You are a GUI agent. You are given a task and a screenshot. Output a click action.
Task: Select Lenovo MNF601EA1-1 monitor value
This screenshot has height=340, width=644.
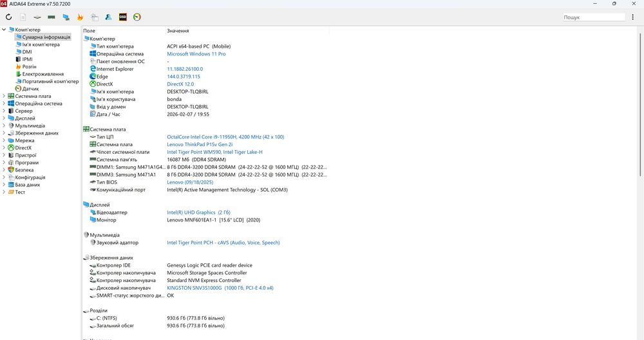coord(213,220)
